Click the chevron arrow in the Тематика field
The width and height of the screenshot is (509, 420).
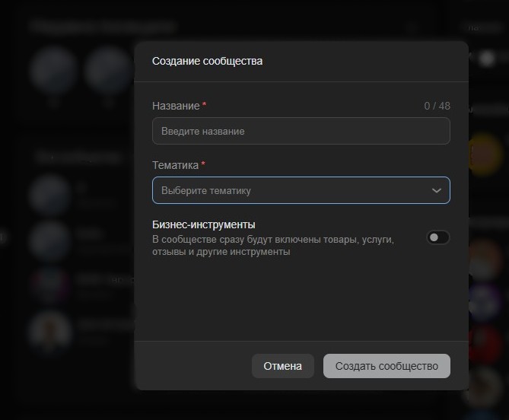point(437,190)
